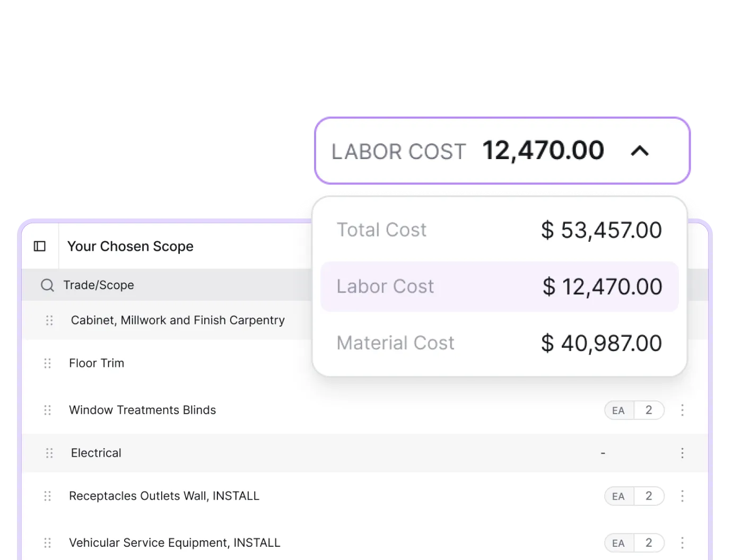This screenshot has height=560, width=732.
Task: Edit quantity for Vehicular Service Equipment
Action: click(649, 542)
